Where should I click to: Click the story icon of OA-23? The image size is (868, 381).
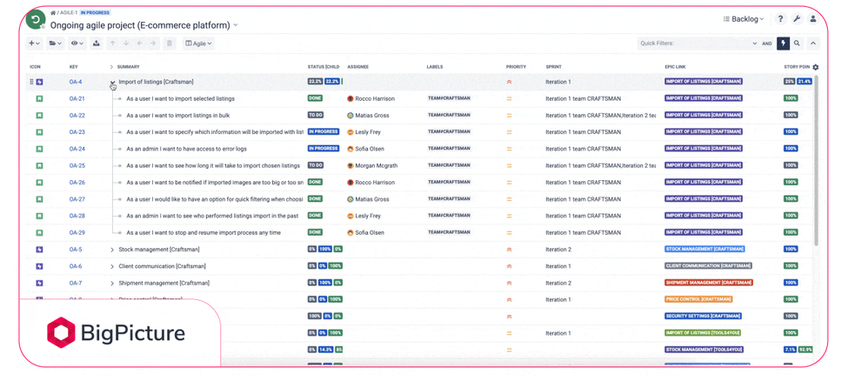pos(39,132)
